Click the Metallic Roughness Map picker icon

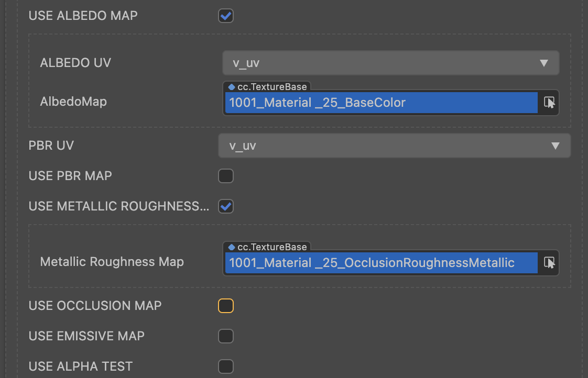click(x=549, y=263)
